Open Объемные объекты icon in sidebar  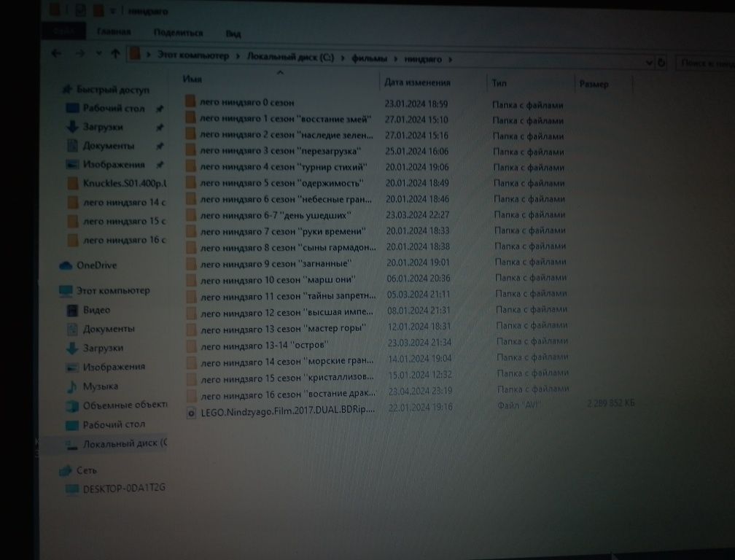71,406
